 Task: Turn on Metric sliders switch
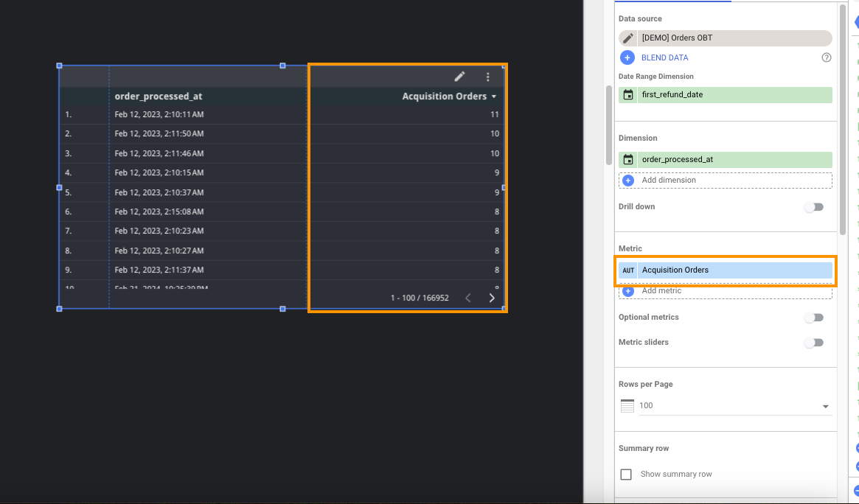[x=813, y=343]
